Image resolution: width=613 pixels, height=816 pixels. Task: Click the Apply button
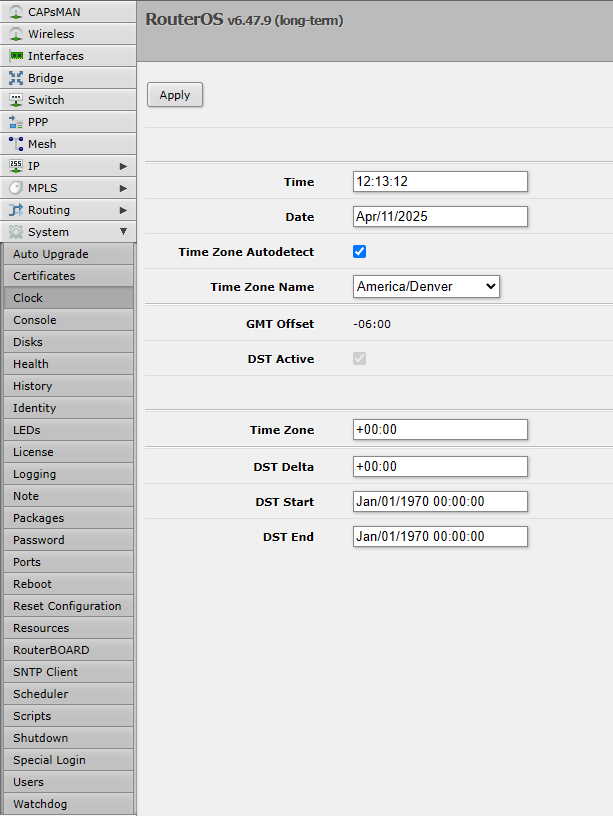pyautogui.click(x=175, y=95)
